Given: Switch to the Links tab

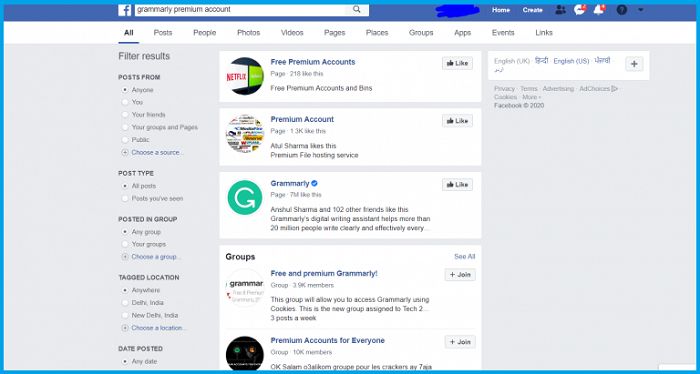Looking at the screenshot, I should pos(544,33).
